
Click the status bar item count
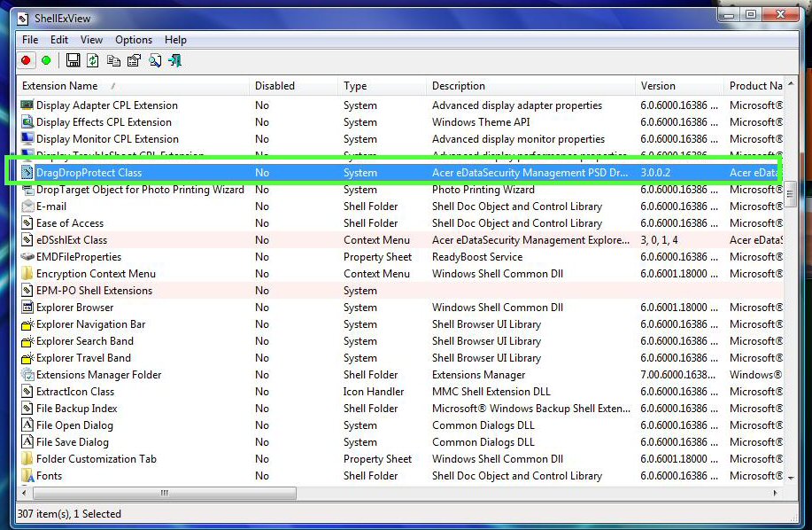tap(69, 514)
